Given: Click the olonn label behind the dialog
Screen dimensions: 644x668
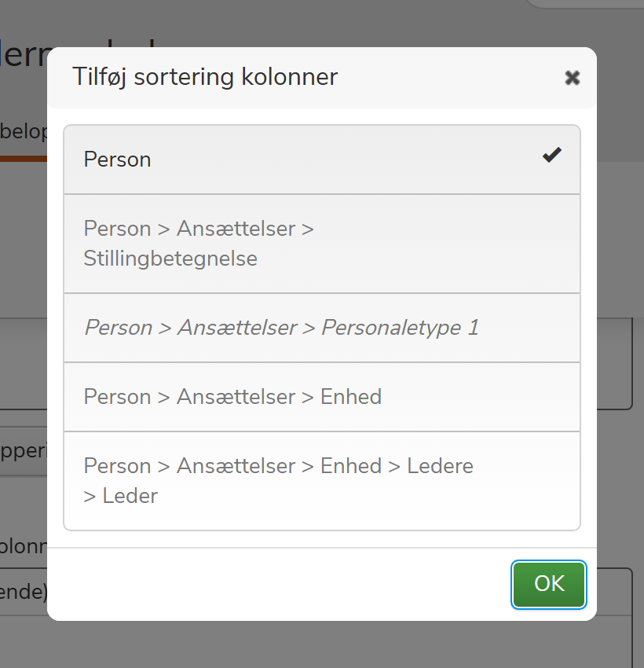Looking at the screenshot, I should (24, 545).
